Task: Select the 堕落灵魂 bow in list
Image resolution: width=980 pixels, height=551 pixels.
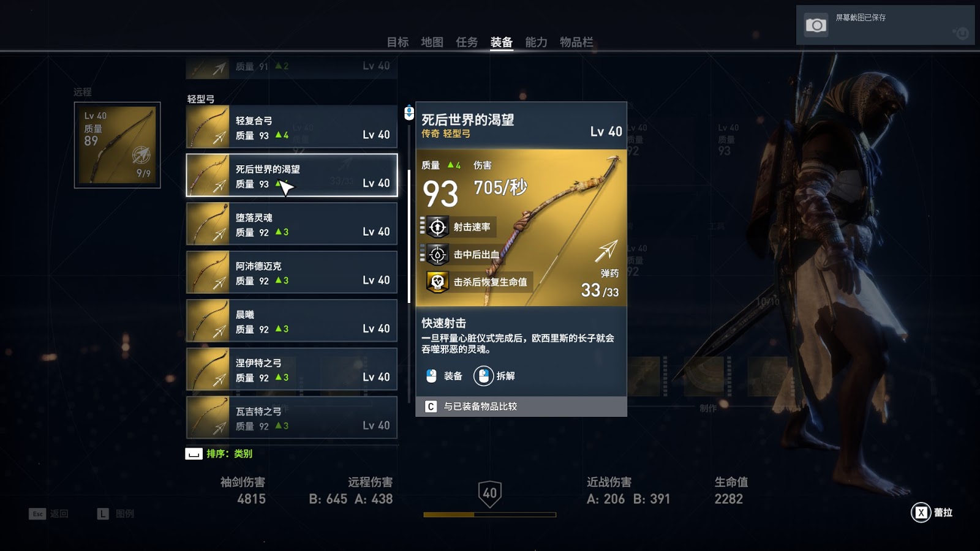Action: [x=292, y=223]
